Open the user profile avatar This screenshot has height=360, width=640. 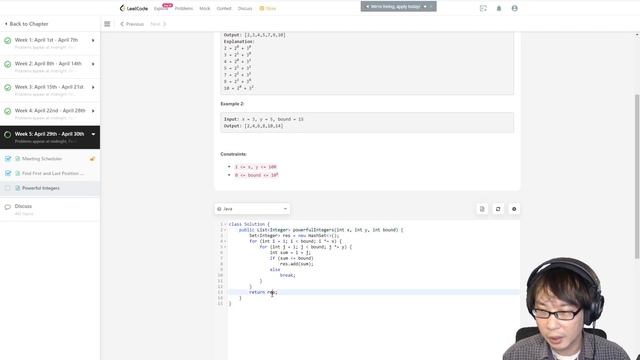pos(514,8)
